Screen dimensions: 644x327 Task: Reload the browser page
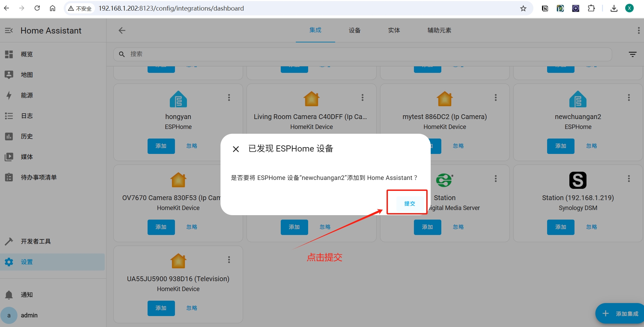(x=37, y=8)
